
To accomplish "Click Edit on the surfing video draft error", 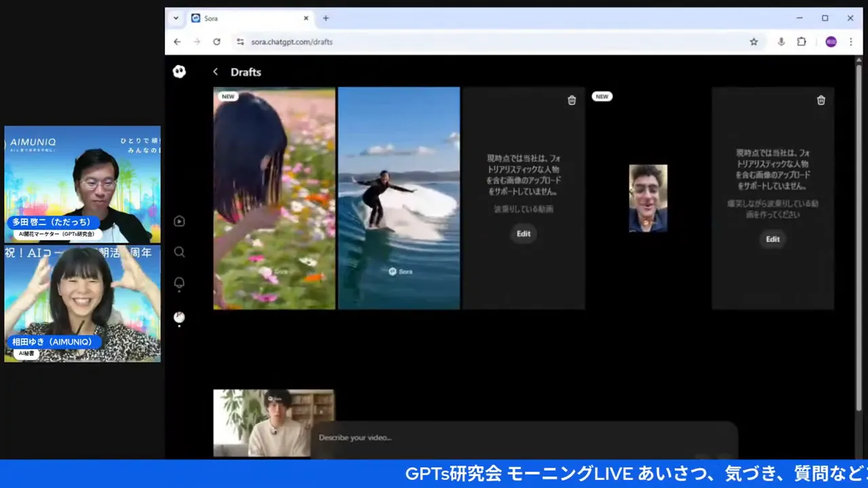I will point(524,234).
